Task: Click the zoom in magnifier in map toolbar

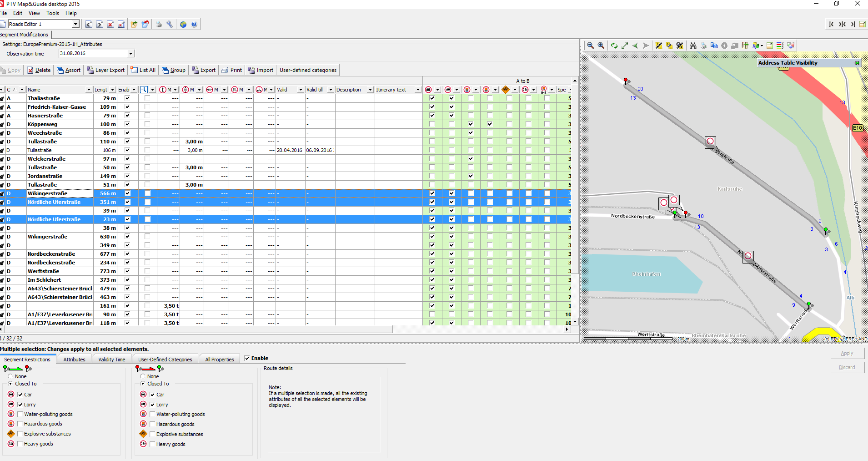Action: pos(601,46)
